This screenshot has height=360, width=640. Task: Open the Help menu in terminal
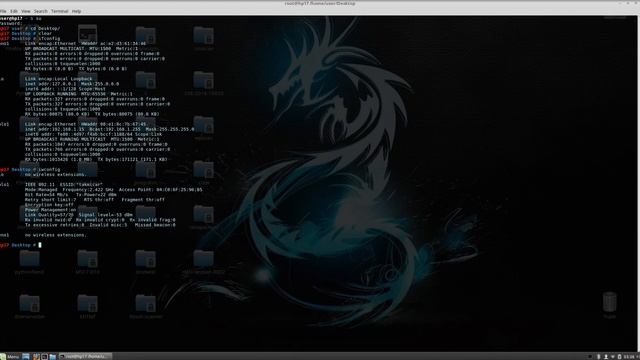pyautogui.click(x=76, y=11)
